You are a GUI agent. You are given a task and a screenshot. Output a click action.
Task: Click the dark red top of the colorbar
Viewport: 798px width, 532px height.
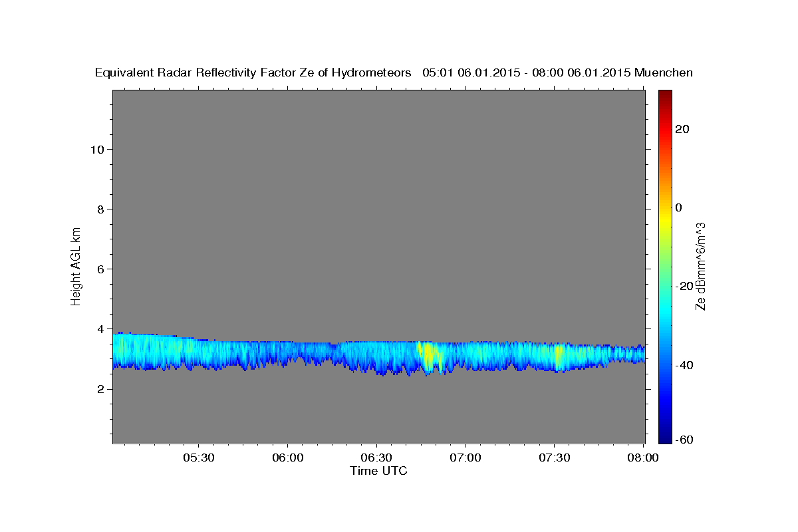tap(665, 95)
